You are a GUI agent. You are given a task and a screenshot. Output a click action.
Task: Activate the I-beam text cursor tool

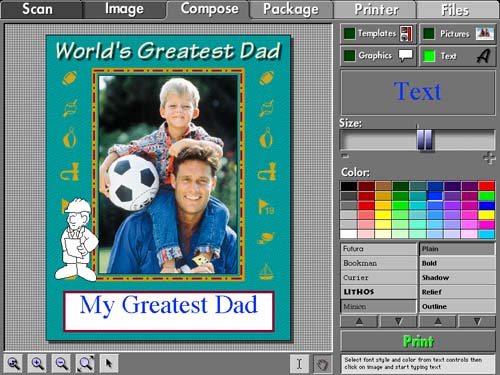(x=299, y=364)
